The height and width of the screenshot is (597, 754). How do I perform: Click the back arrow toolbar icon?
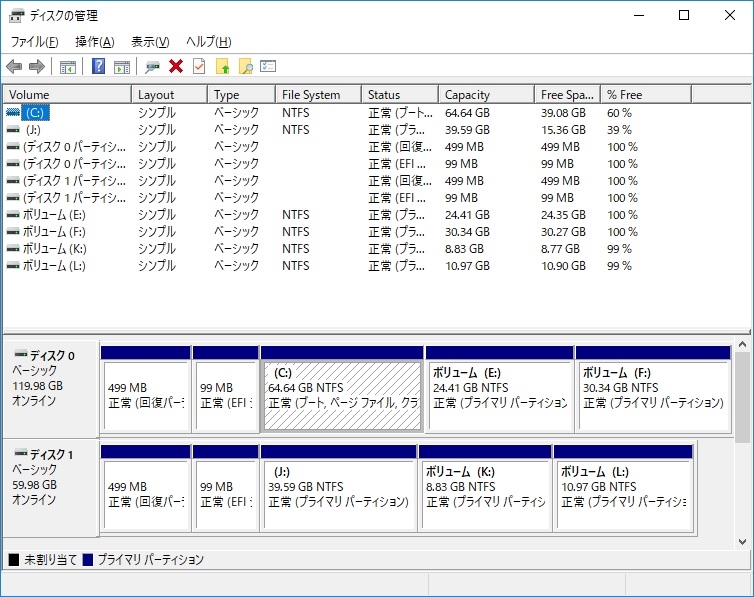click(x=14, y=67)
